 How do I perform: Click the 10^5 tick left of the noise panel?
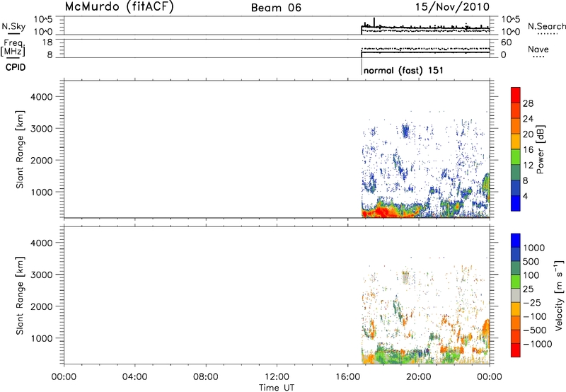43,20
